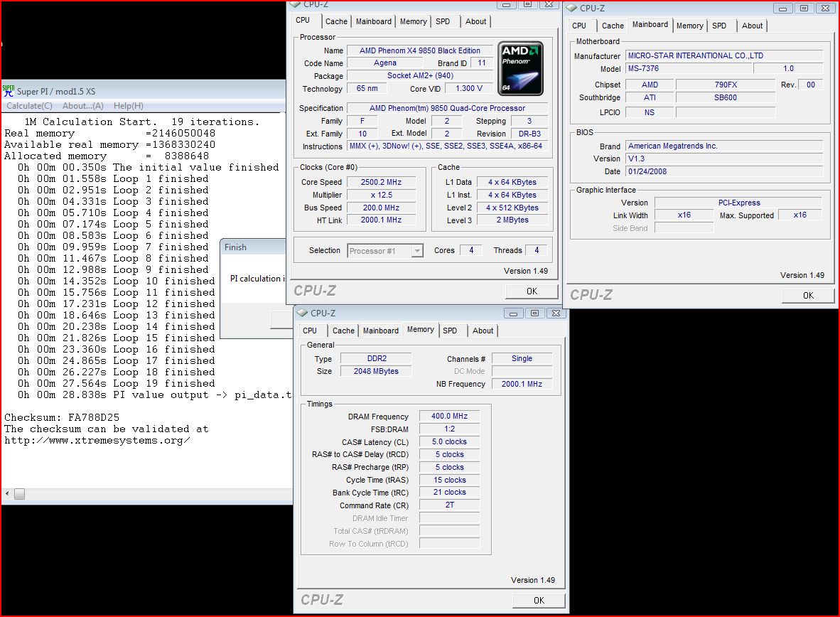The image size is (840, 617).
Task: Click the DRAM Frequency 400.0 MHz value
Action: tap(449, 416)
